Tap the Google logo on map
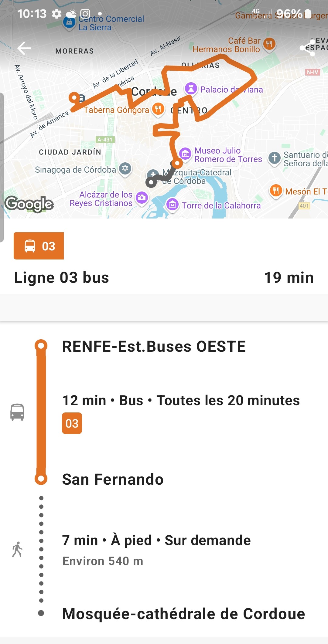 29,204
